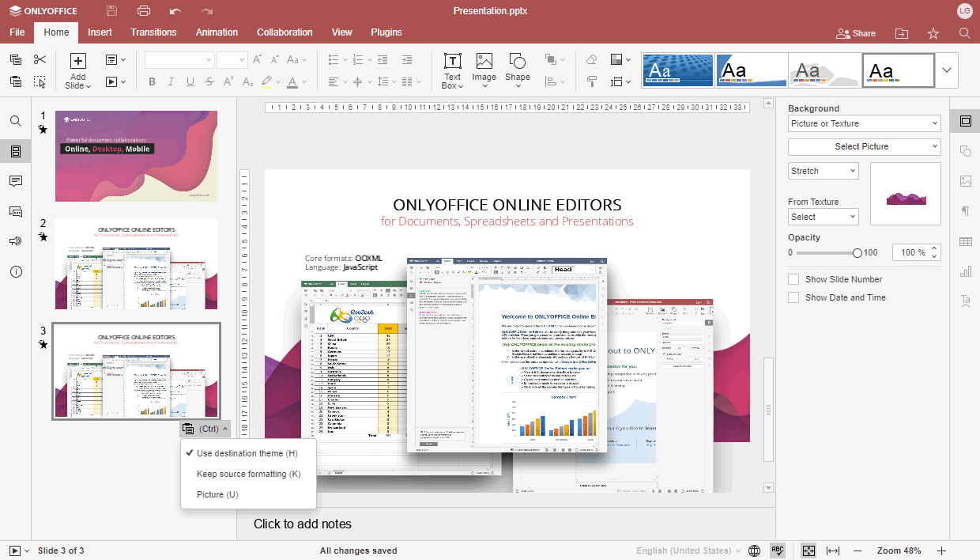Open the About panel via info icon
The height and width of the screenshot is (560, 980).
point(16,271)
